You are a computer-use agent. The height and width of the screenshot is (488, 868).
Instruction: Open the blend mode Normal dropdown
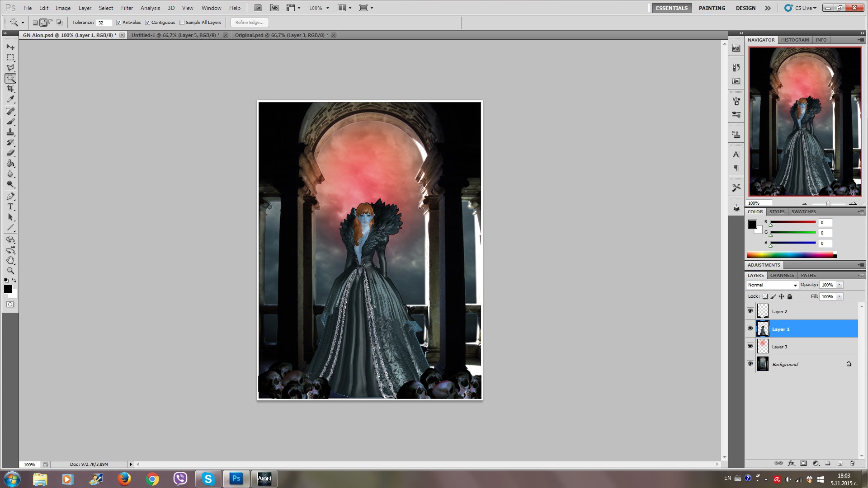pos(772,285)
